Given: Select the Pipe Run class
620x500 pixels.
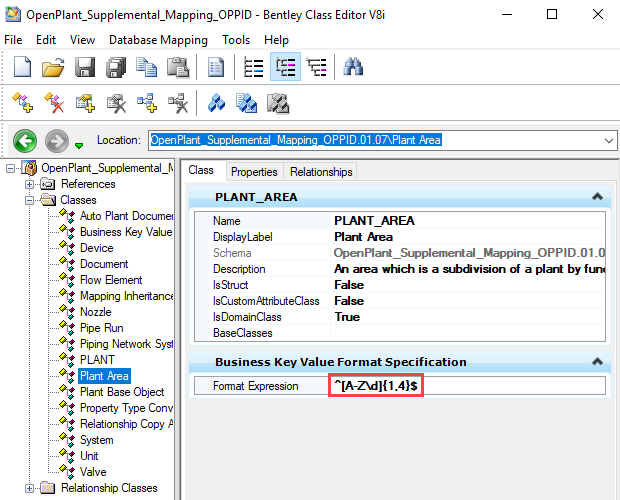Looking at the screenshot, I should (x=102, y=328).
